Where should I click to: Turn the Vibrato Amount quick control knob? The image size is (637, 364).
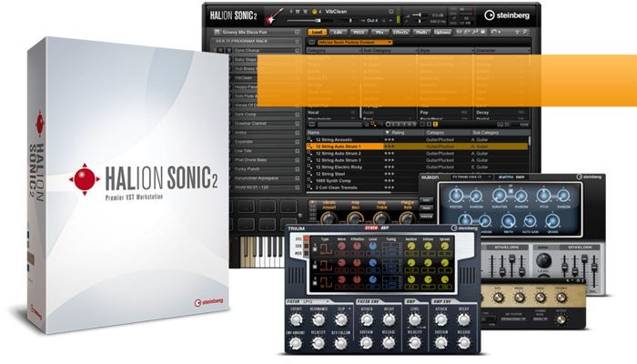pos(329,219)
